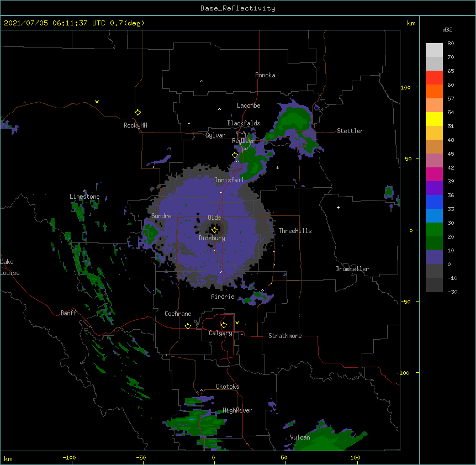The image size is (476, 465).
Task: Click the Blackfalds city label
Action: point(244,123)
